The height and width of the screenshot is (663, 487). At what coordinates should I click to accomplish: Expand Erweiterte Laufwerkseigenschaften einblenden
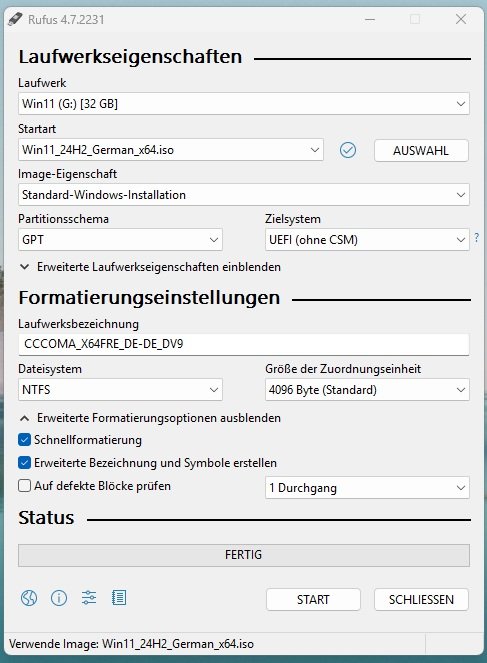[150, 267]
